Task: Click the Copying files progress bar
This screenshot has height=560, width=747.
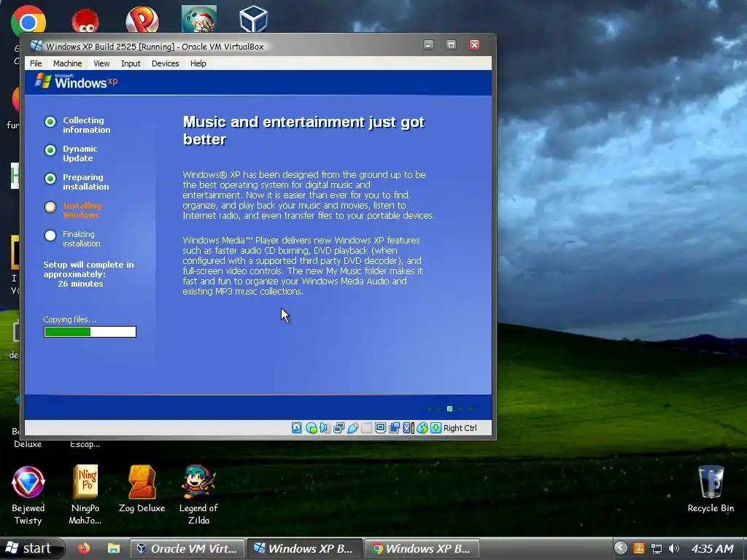Action: pyautogui.click(x=90, y=332)
